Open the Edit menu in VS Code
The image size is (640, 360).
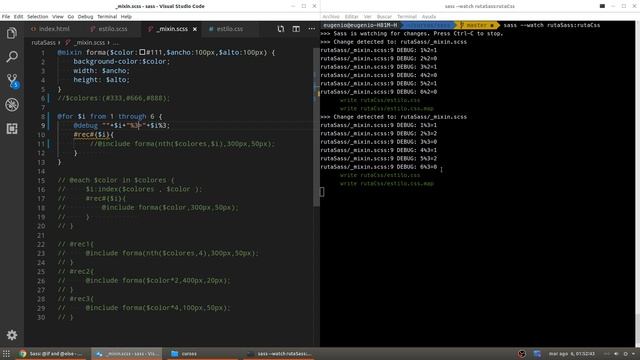point(18,17)
